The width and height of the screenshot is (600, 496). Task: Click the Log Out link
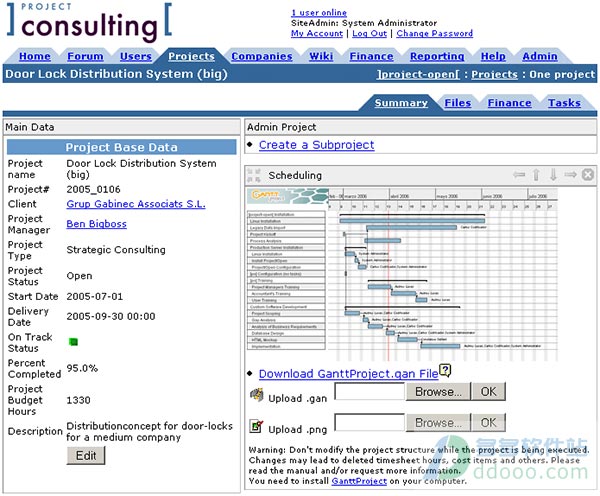(370, 33)
